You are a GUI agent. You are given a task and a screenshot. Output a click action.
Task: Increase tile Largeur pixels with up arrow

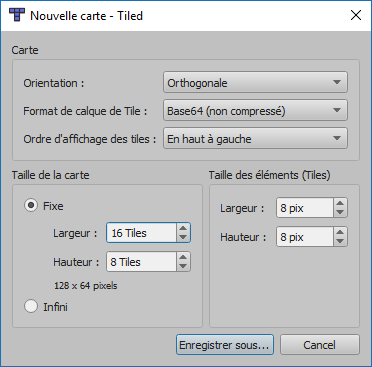coord(340,203)
